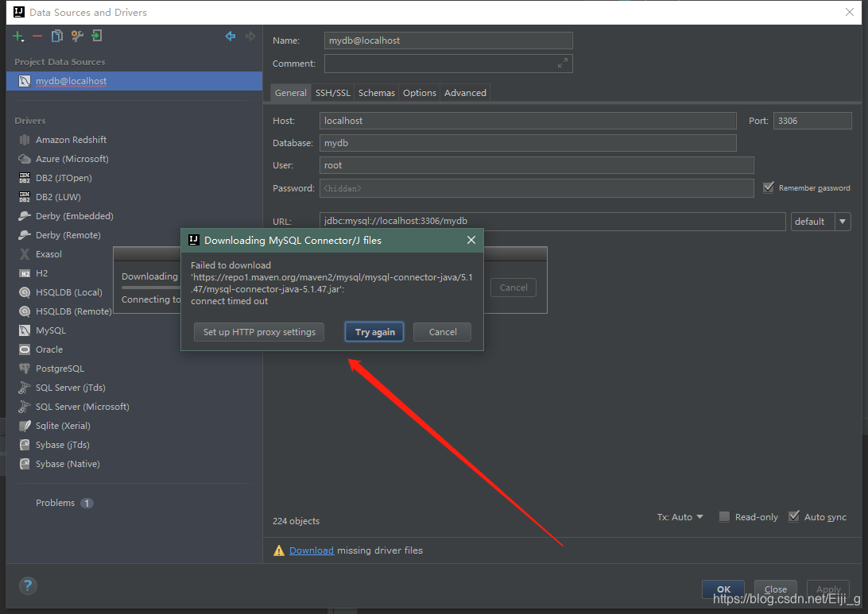
Task: Cancel the background download progress
Action: [x=513, y=288]
